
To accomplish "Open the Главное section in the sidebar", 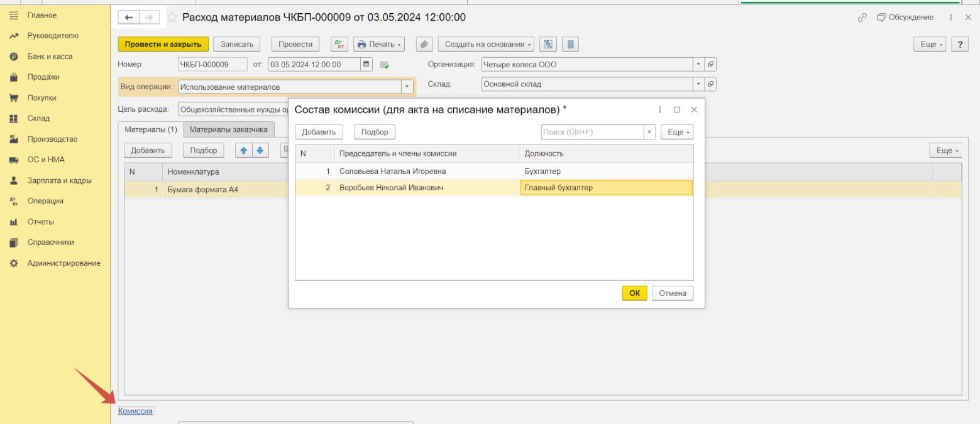I will pos(41,15).
